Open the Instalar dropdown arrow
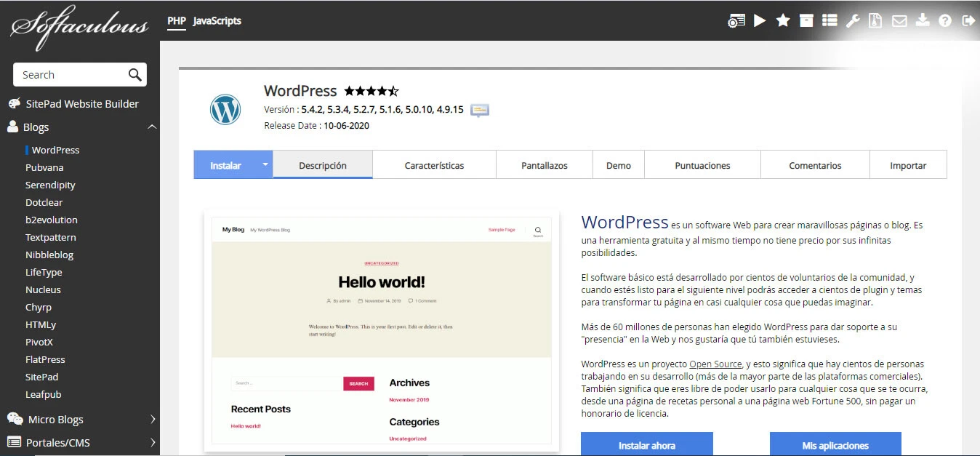The height and width of the screenshot is (456, 980). (x=265, y=164)
